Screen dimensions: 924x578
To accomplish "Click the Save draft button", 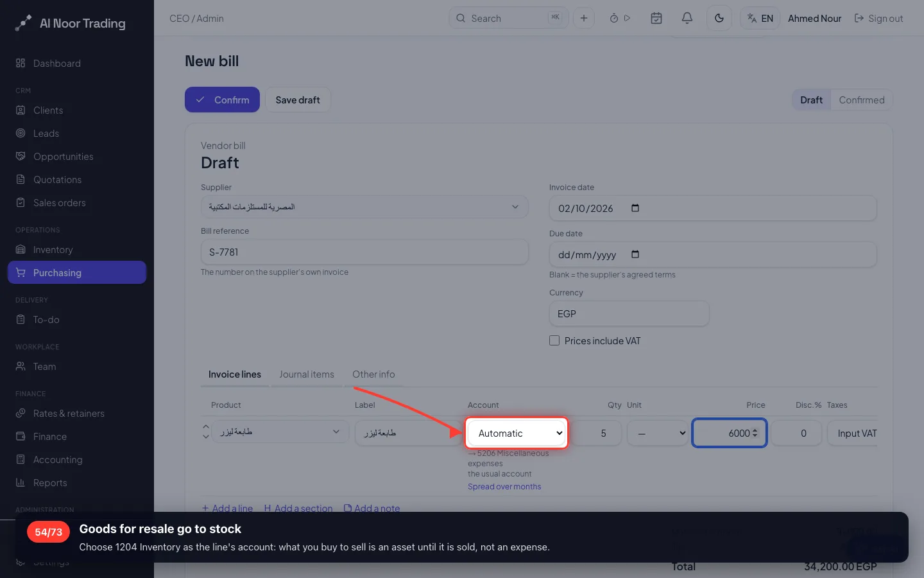I will click(298, 100).
